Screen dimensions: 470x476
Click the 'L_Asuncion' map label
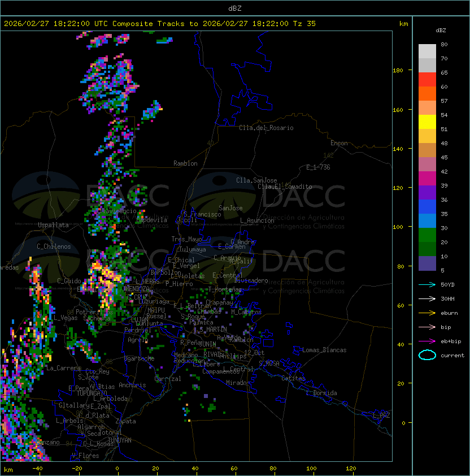point(257,220)
